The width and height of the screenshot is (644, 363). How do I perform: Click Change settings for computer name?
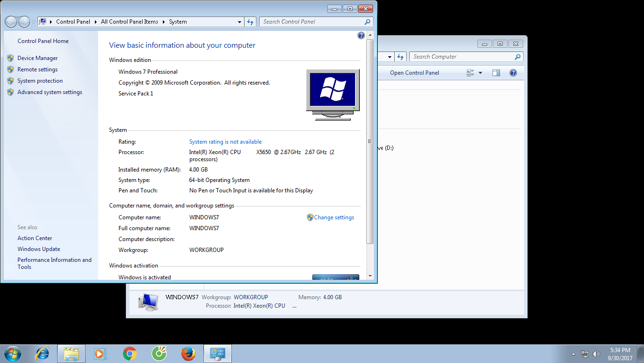tap(334, 217)
